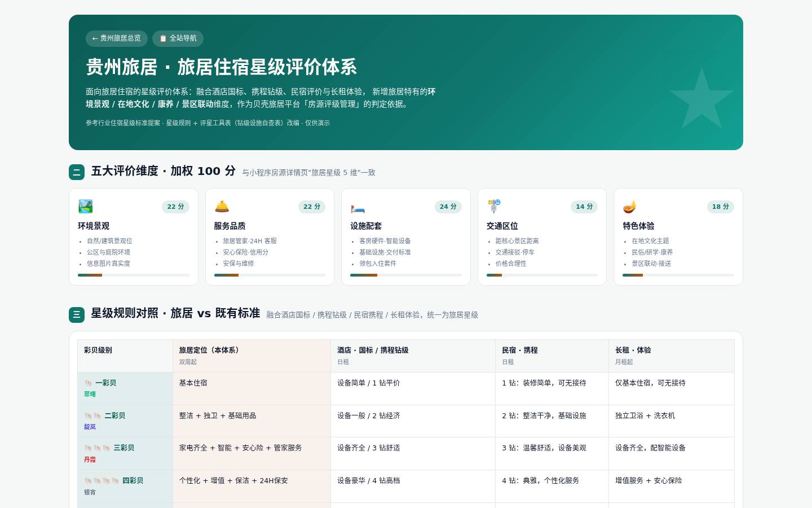Screen dimensions: 812x508
Task: Click cell 整洁 + 独卫 + 基础用品
Action: tap(251, 421)
